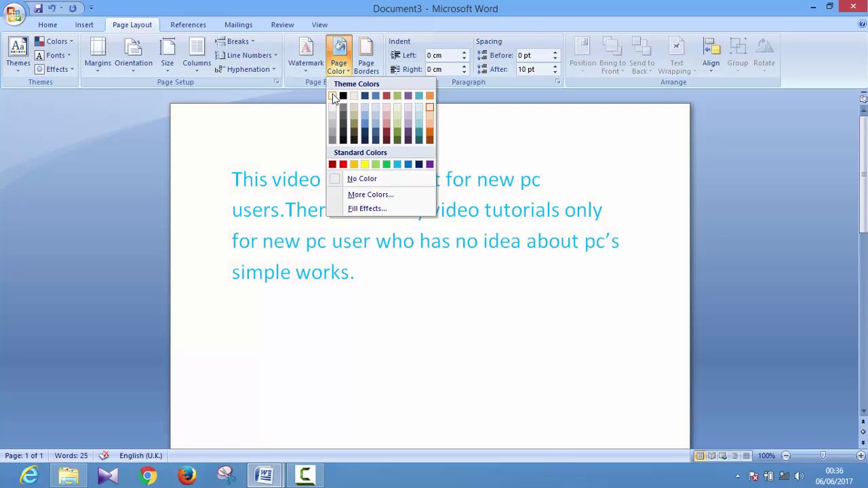Click Page: 1 of 1 indicator
This screenshot has height=488, width=868.
click(24, 455)
